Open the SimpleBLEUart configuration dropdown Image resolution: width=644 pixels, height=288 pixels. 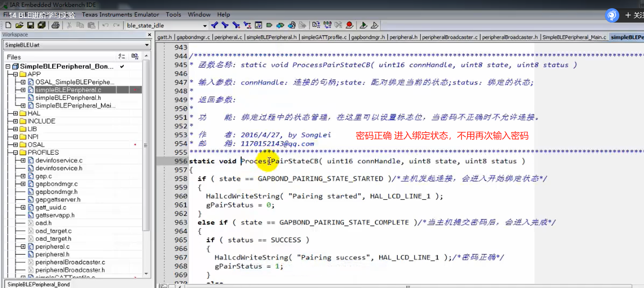pyautogui.click(x=147, y=45)
